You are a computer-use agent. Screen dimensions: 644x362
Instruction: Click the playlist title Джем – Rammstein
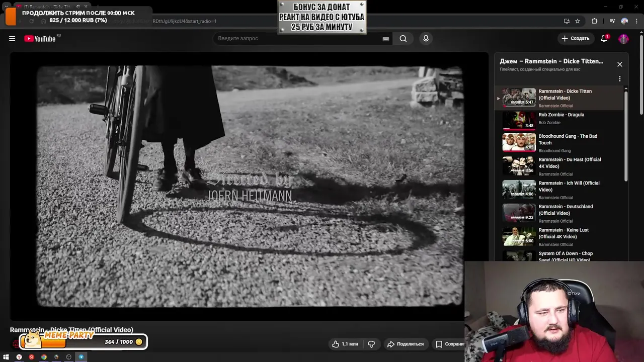coord(551,61)
